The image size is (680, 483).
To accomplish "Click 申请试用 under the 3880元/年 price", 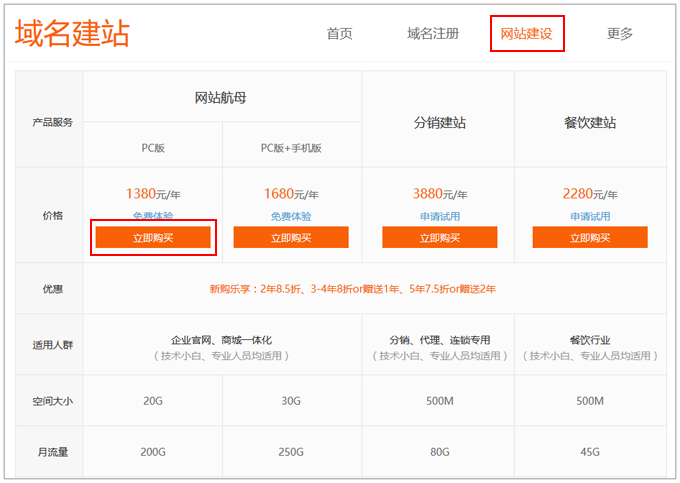I will pyautogui.click(x=440, y=216).
